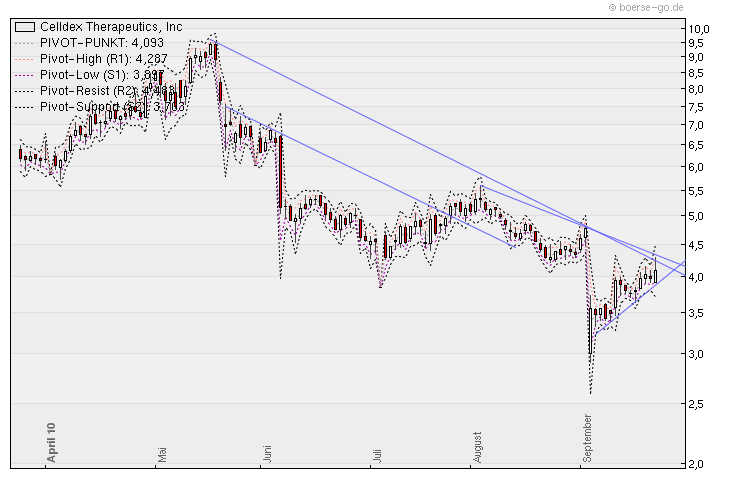This screenshot has width=730, height=481.
Task: Click the PIVOT-PUNKT dotted line marker
Action: 26,43
